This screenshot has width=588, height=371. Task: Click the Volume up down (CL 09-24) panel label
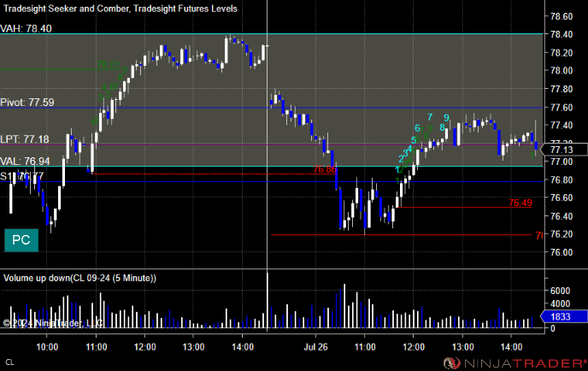click(79, 278)
